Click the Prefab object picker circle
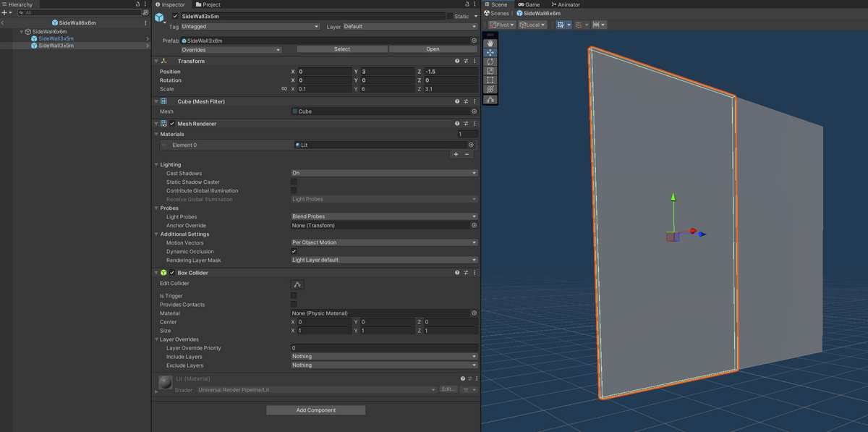The image size is (868, 432). click(x=474, y=41)
